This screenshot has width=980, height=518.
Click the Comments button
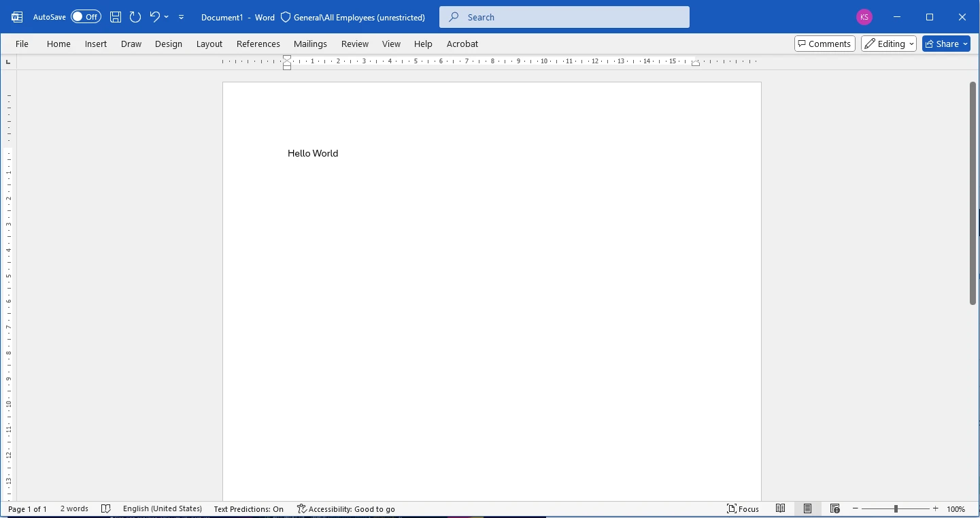pyautogui.click(x=824, y=44)
